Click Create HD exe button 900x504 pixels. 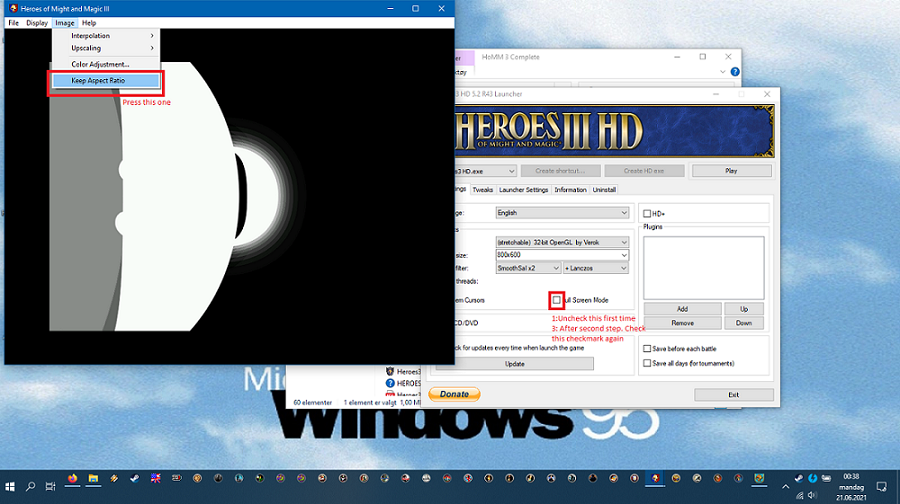point(644,171)
